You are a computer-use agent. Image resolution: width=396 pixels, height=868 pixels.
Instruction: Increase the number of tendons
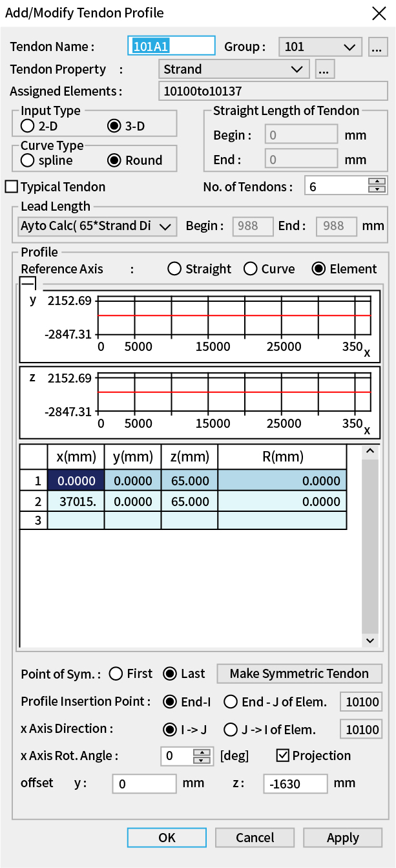tap(377, 182)
